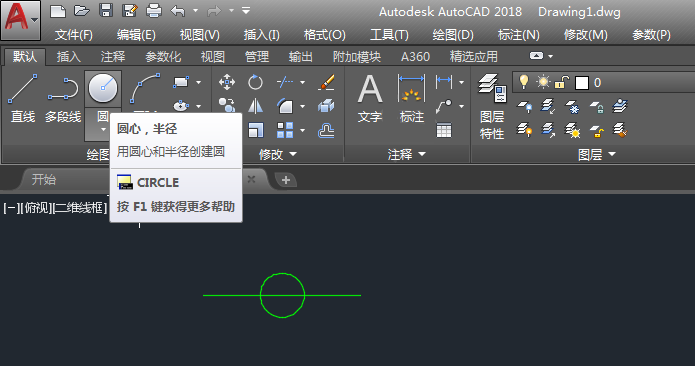The width and height of the screenshot is (695, 366).
Task: Click the [俯视] view control label
Action: pos(37,207)
